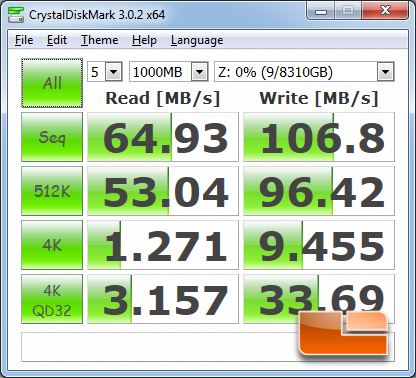Open the Theme menu
Viewport: 416px width, 378px height.
100,40
